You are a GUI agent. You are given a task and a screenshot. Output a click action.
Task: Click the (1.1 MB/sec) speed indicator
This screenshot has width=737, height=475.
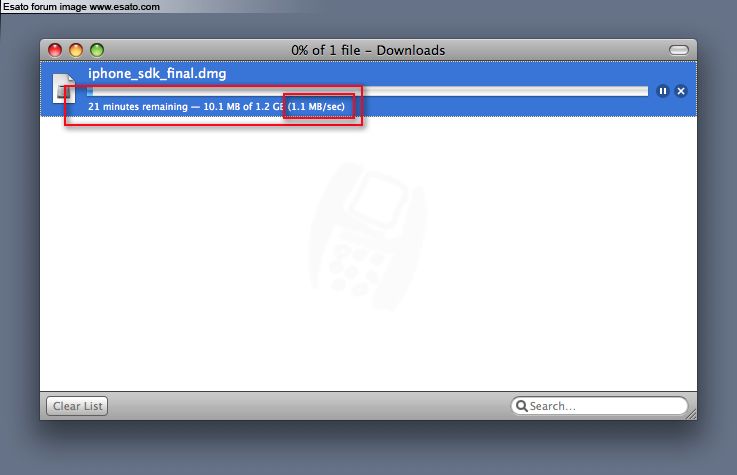pos(316,107)
